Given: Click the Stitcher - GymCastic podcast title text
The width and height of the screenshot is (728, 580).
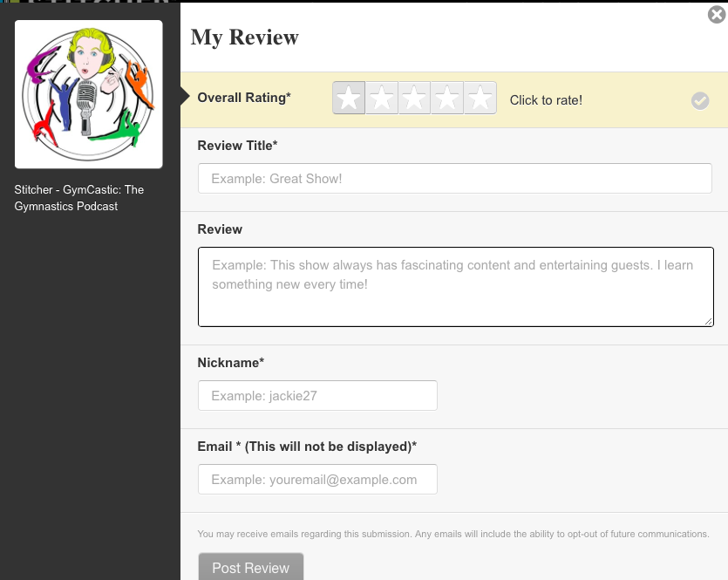Looking at the screenshot, I should [x=79, y=198].
